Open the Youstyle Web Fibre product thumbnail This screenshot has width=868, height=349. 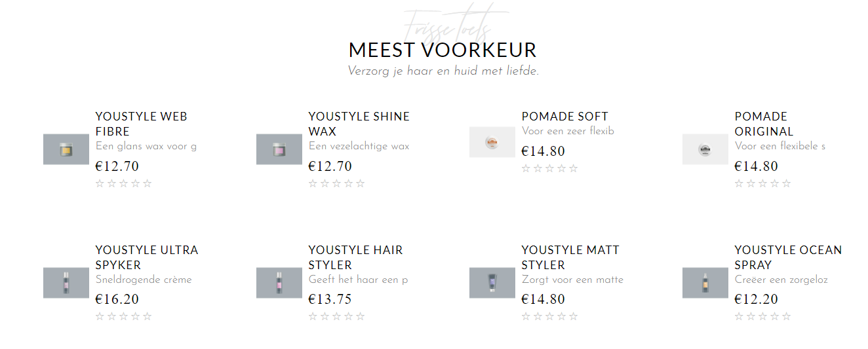click(x=66, y=149)
